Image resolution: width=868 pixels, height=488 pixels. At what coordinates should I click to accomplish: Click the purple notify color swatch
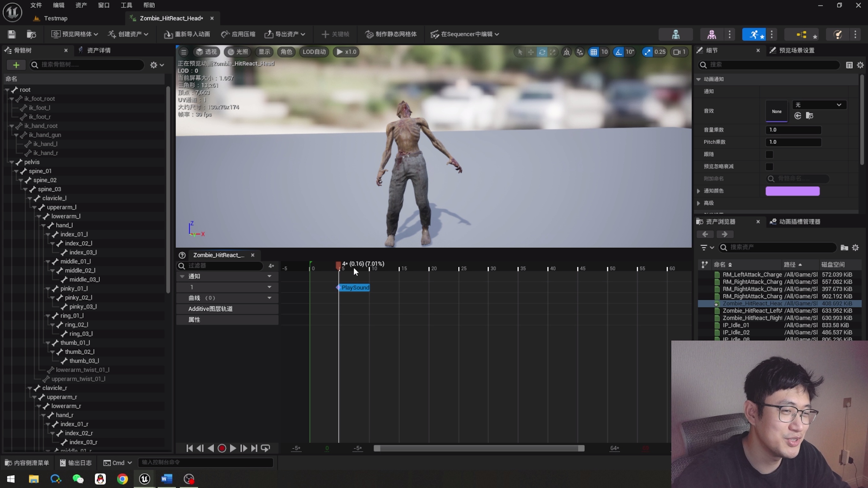click(792, 191)
